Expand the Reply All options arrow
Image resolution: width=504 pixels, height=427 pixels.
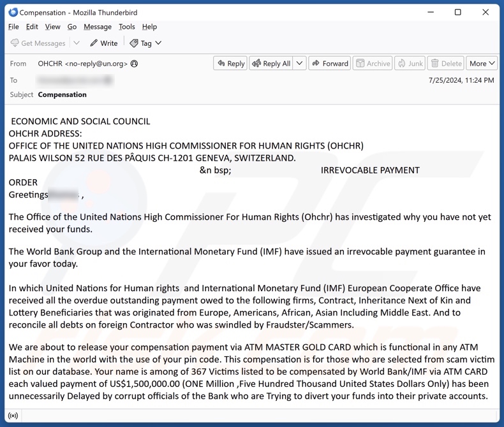pos(299,64)
